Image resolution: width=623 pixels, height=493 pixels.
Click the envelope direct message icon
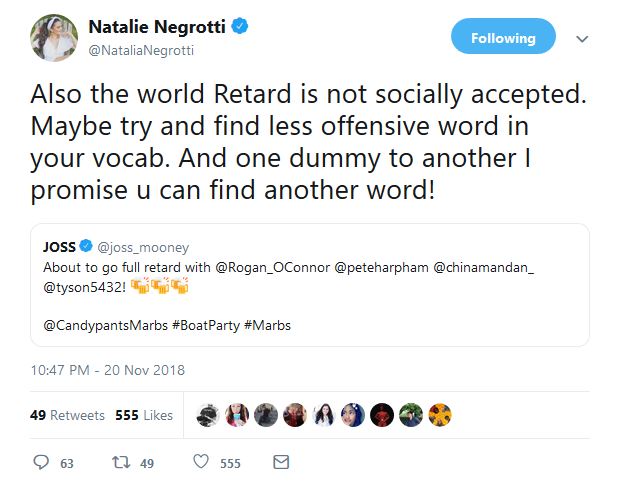tap(281, 463)
